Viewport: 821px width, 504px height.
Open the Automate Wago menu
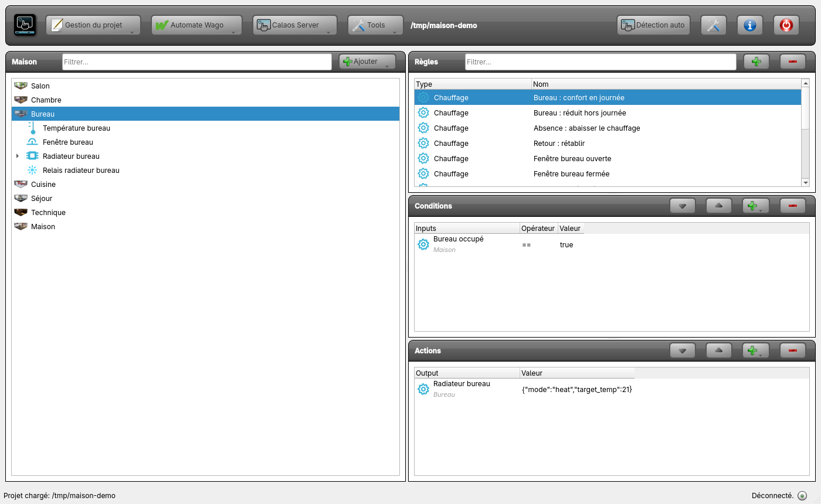pyautogui.click(x=196, y=25)
